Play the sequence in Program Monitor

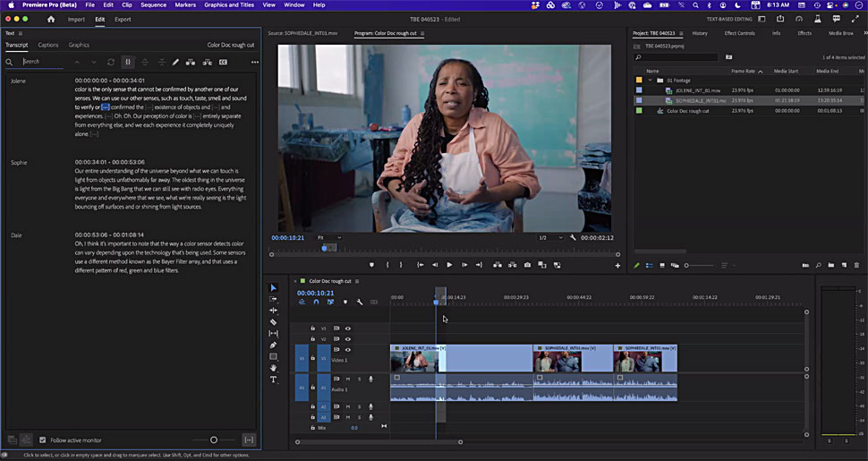(x=449, y=265)
